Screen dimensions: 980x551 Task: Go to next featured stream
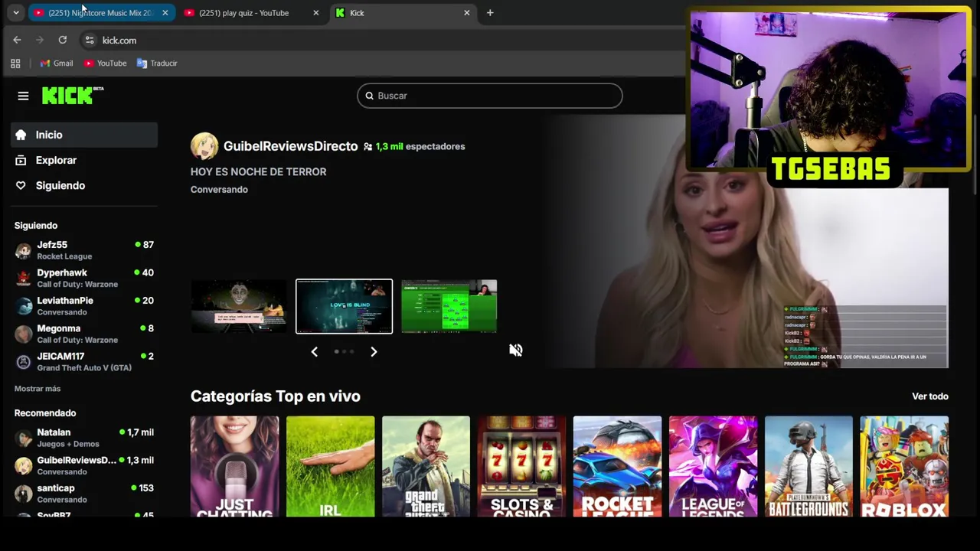click(x=374, y=351)
